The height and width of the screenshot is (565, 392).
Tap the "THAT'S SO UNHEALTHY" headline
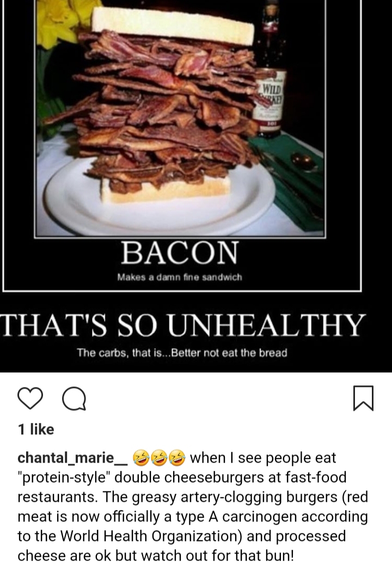point(183,324)
